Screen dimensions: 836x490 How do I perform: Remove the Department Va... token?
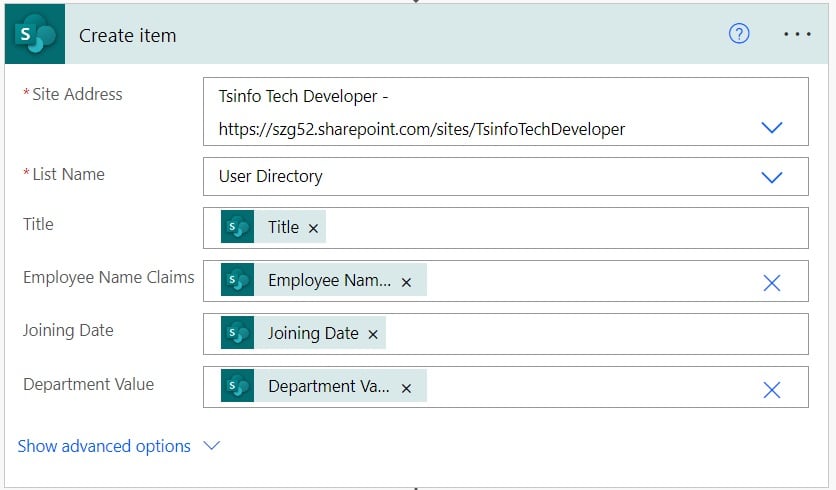click(x=406, y=388)
